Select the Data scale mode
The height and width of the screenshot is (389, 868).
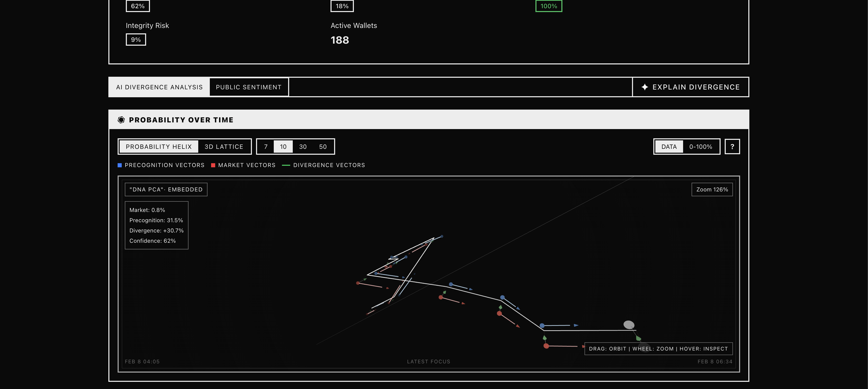[669, 147]
